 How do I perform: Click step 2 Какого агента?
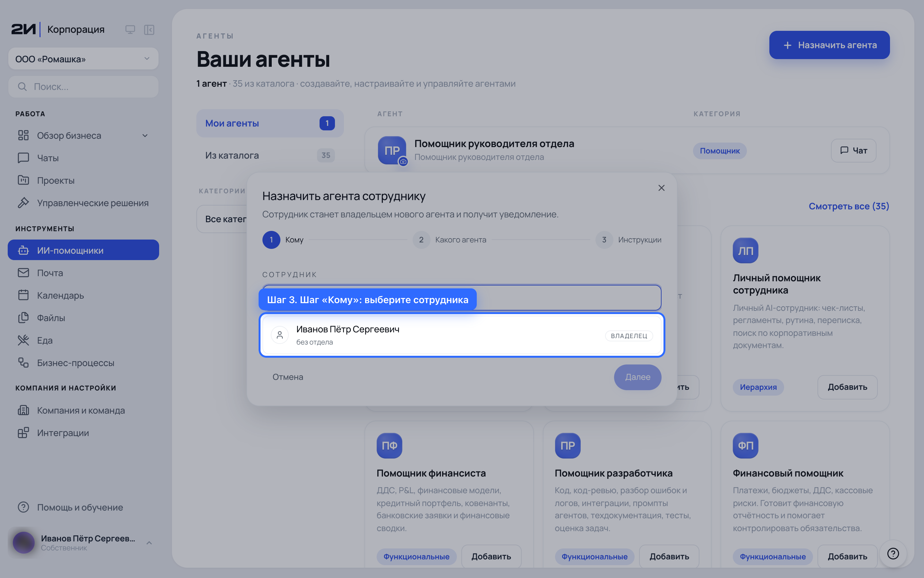449,240
